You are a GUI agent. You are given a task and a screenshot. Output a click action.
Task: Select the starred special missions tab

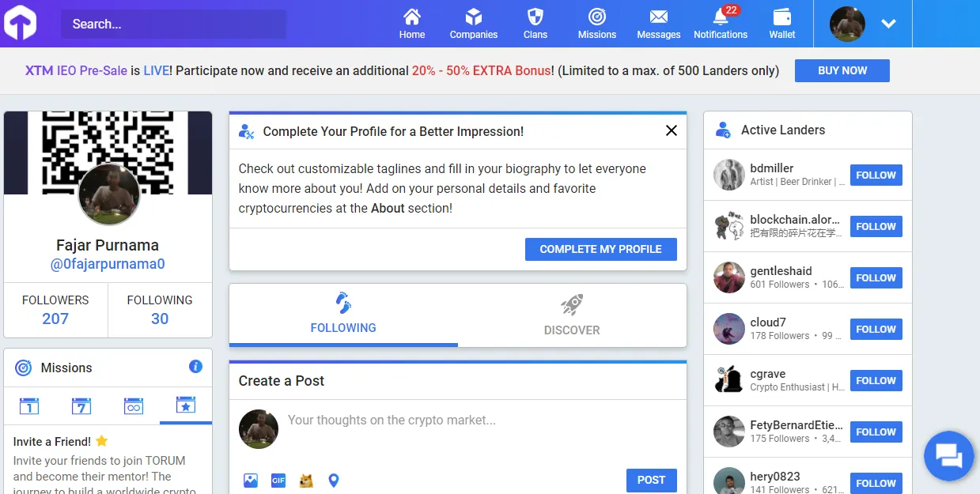tap(186, 406)
